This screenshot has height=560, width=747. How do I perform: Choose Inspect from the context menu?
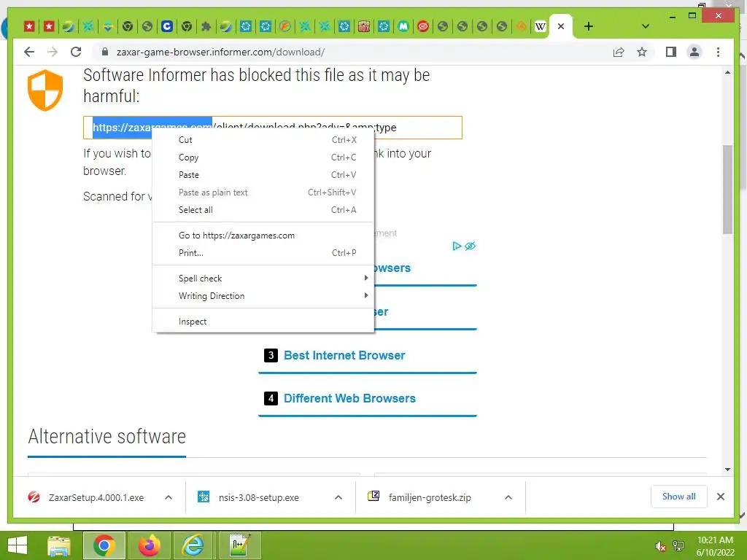tap(263, 322)
